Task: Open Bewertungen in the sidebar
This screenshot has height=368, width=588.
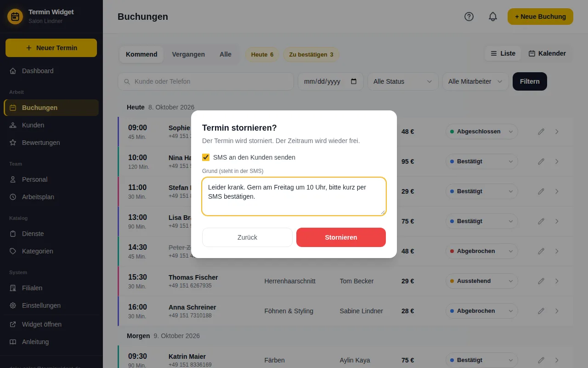Action: pos(51,143)
